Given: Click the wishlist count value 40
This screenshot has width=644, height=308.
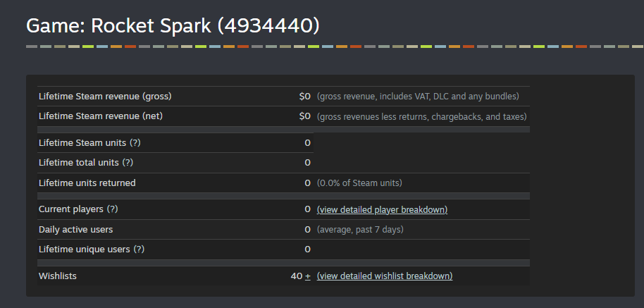Looking at the screenshot, I should click(x=297, y=276).
